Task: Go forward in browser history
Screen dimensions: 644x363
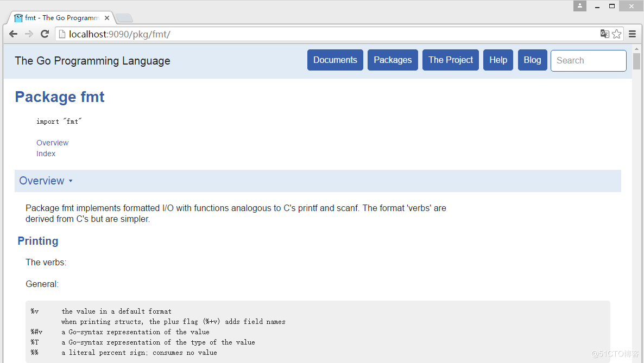Action: pyautogui.click(x=29, y=34)
